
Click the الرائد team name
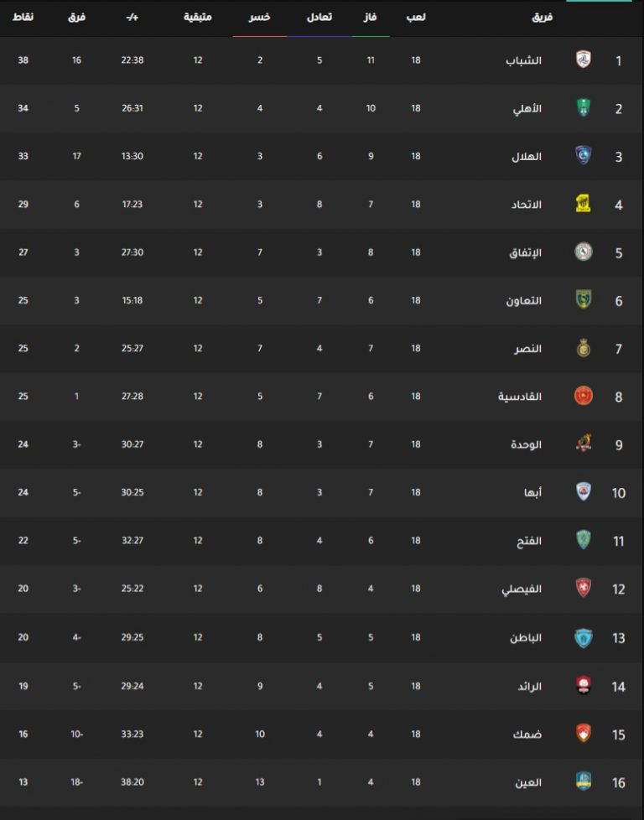coord(529,686)
